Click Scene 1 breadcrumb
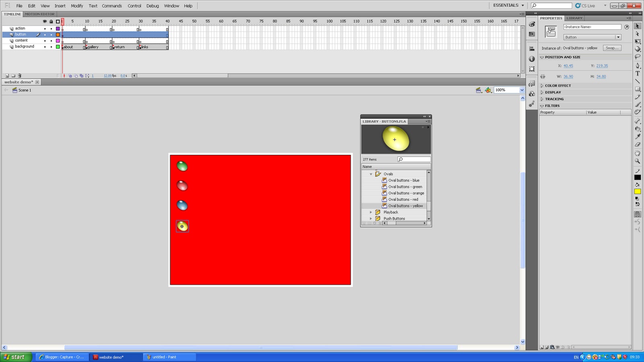644x362 pixels. [x=25, y=90]
